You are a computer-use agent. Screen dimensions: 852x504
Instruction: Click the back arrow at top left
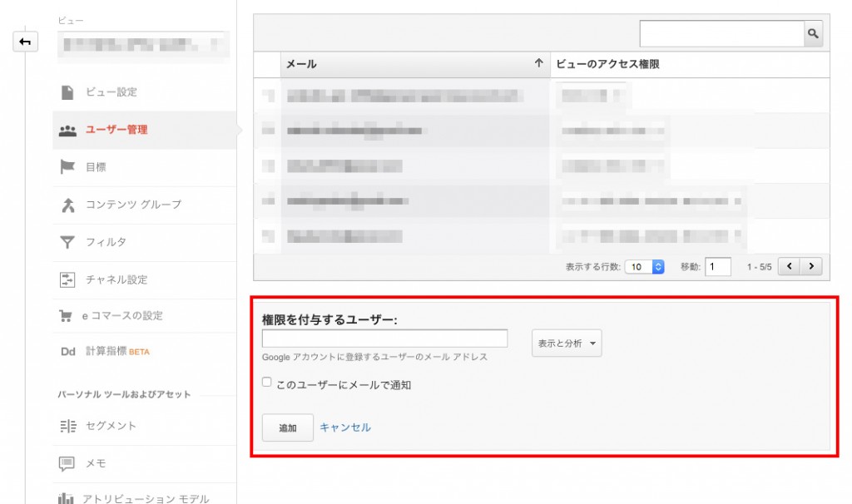[x=26, y=40]
